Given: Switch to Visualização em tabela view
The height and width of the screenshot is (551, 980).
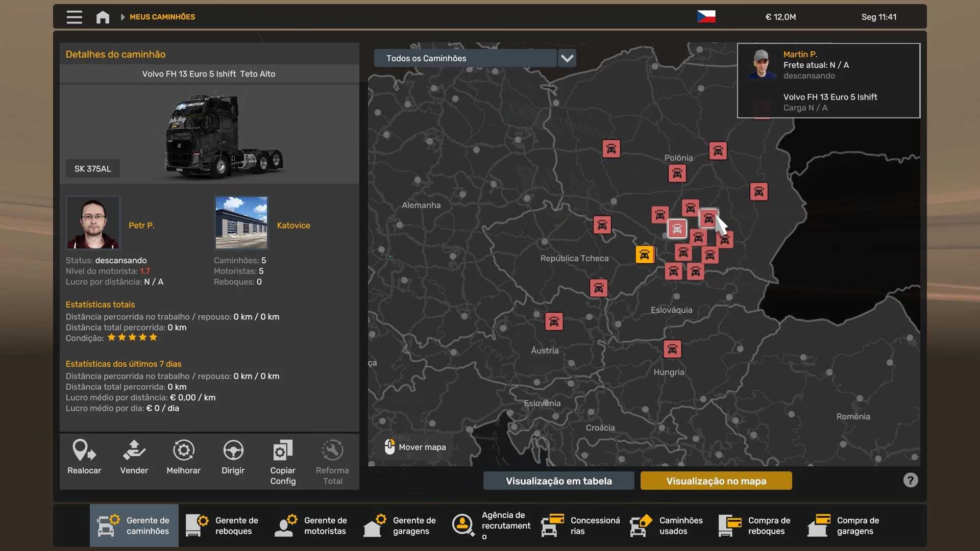Looking at the screenshot, I should pyautogui.click(x=558, y=480).
